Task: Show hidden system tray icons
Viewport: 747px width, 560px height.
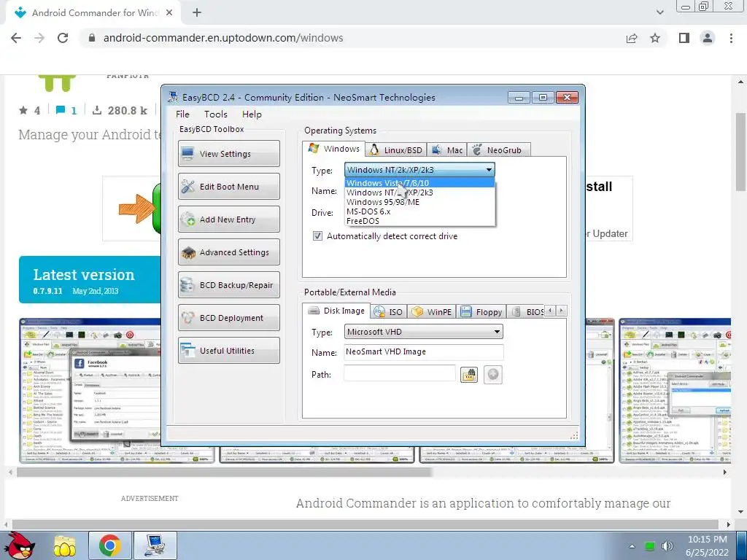Action: click(632, 546)
